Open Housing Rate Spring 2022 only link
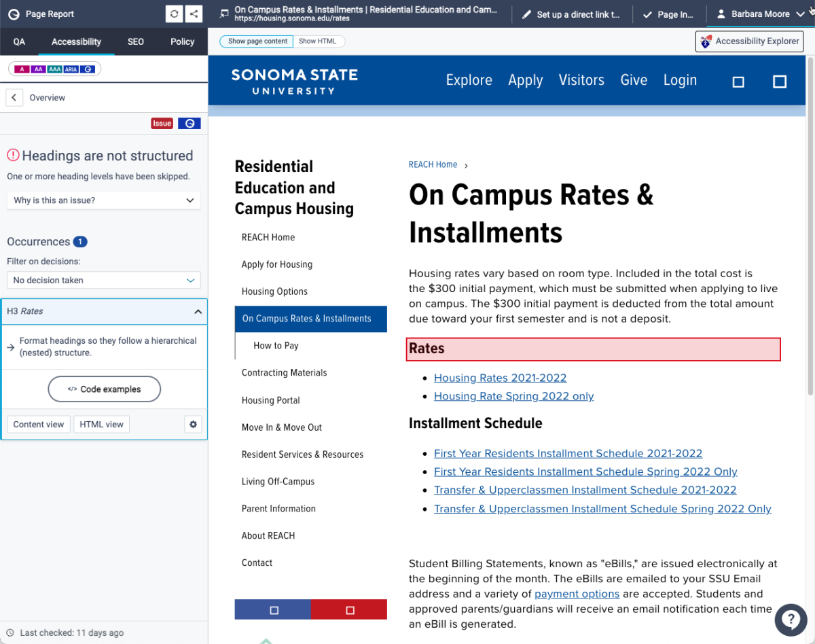The image size is (815, 644). click(513, 396)
